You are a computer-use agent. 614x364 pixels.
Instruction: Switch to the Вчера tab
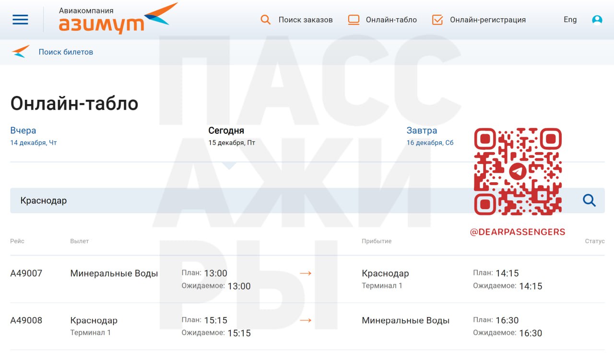click(x=23, y=130)
